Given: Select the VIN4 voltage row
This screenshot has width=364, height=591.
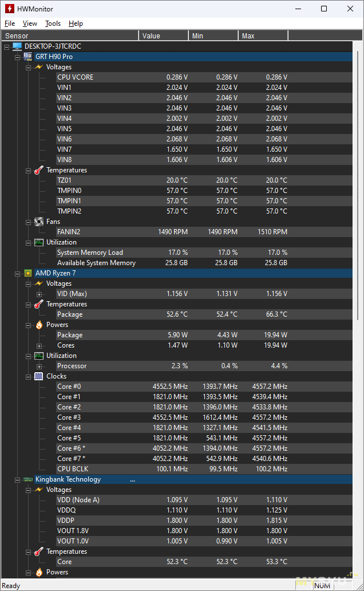Looking at the screenshot, I should coord(204,119).
